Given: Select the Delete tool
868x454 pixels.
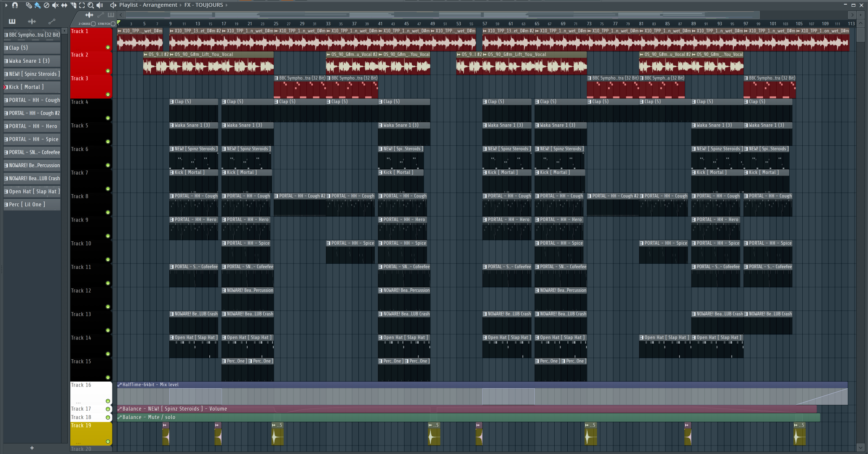Looking at the screenshot, I should point(46,5).
